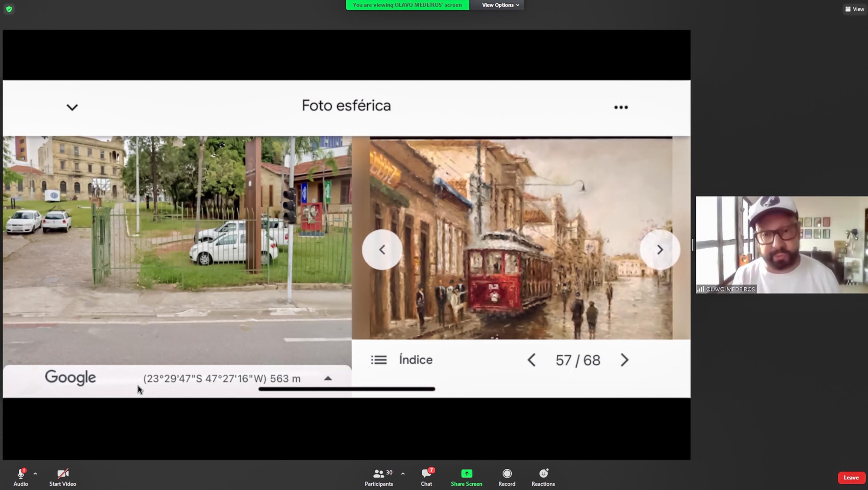The height and width of the screenshot is (490, 868).
Task: Start recording with Record icon
Action: coord(507,477)
